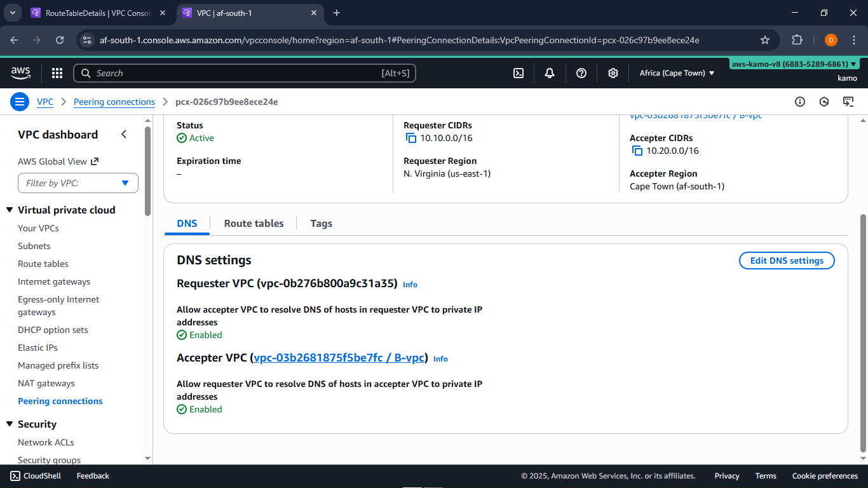The image size is (868, 488).
Task: Click the AWS home logo
Action: tap(20, 72)
